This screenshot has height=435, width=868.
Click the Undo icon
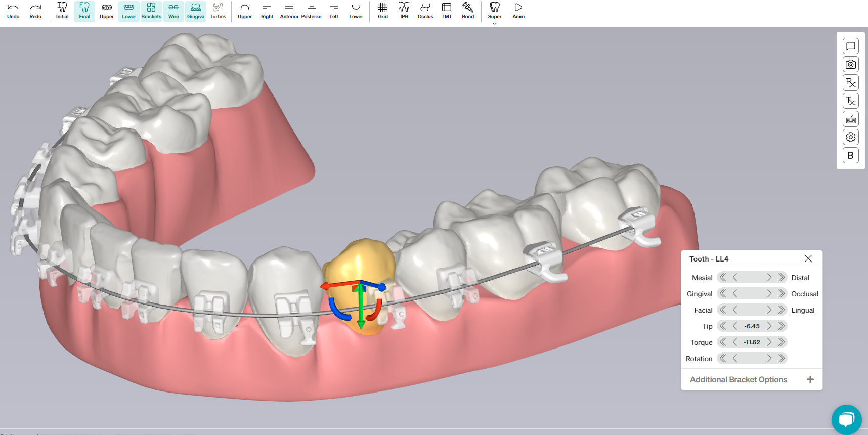pos(13,8)
